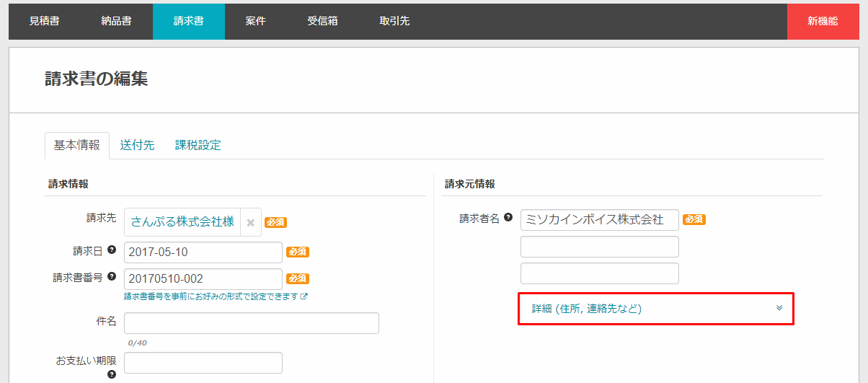Viewport: 868px width, 383px height.
Task: Click the 請求日 date field
Action: (x=203, y=252)
